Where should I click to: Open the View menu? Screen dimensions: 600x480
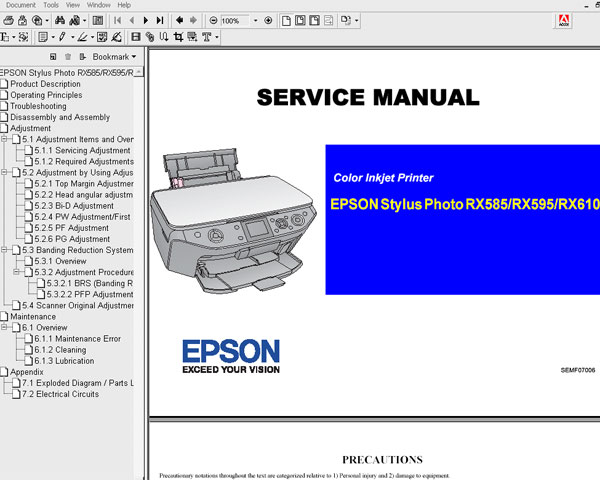tap(73, 5)
